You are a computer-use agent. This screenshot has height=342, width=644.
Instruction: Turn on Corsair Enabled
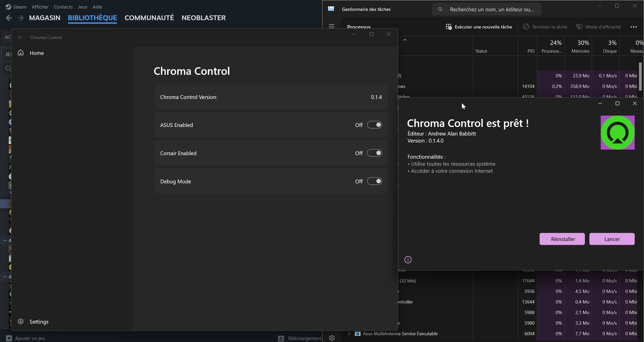[374, 153]
